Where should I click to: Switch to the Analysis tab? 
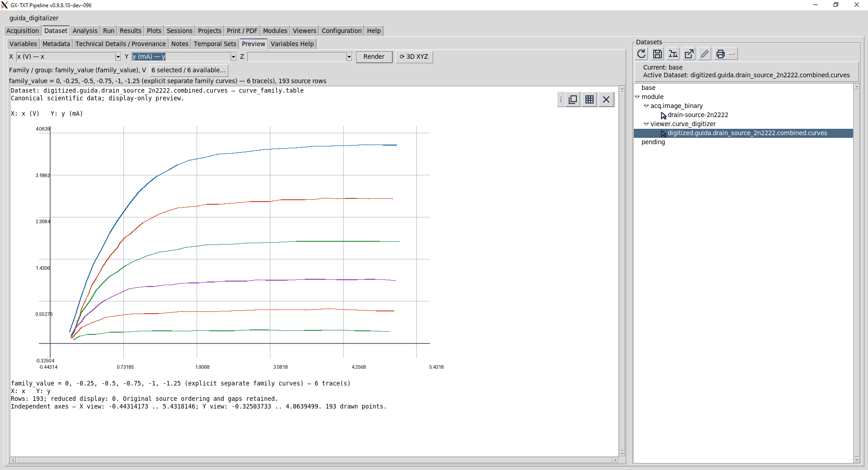[x=85, y=31]
